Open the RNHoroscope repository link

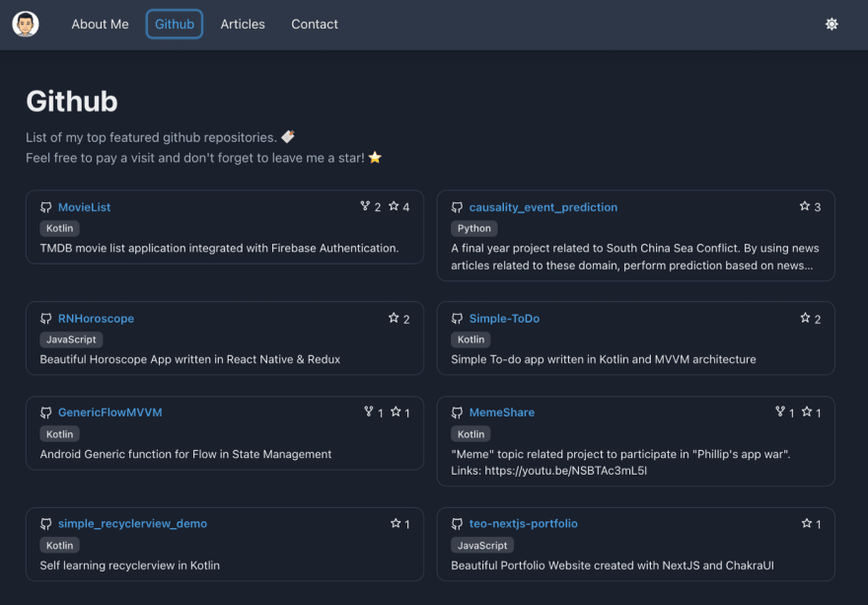[x=96, y=319]
